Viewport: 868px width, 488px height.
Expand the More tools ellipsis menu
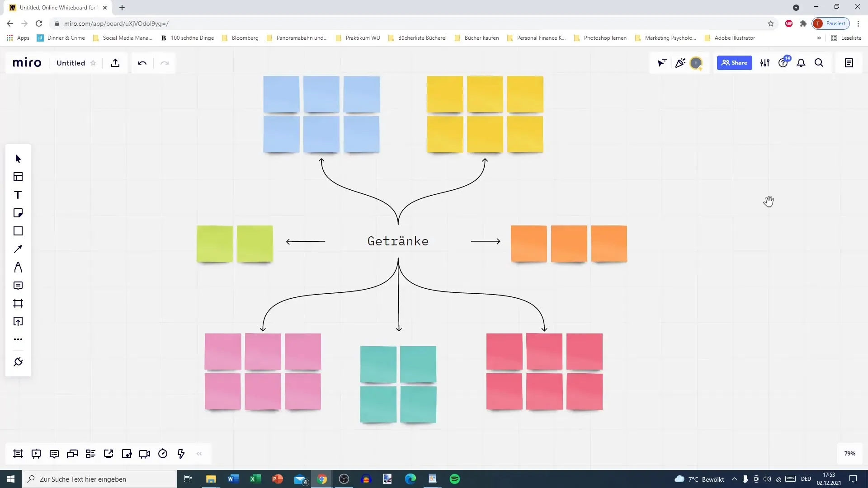pyautogui.click(x=18, y=340)
